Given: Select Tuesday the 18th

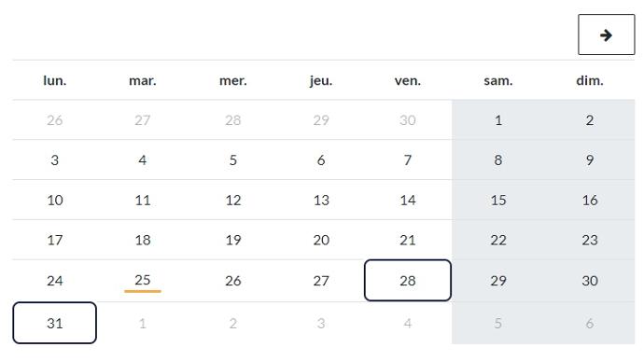Looking at the screenshot, I should [143, 240].
